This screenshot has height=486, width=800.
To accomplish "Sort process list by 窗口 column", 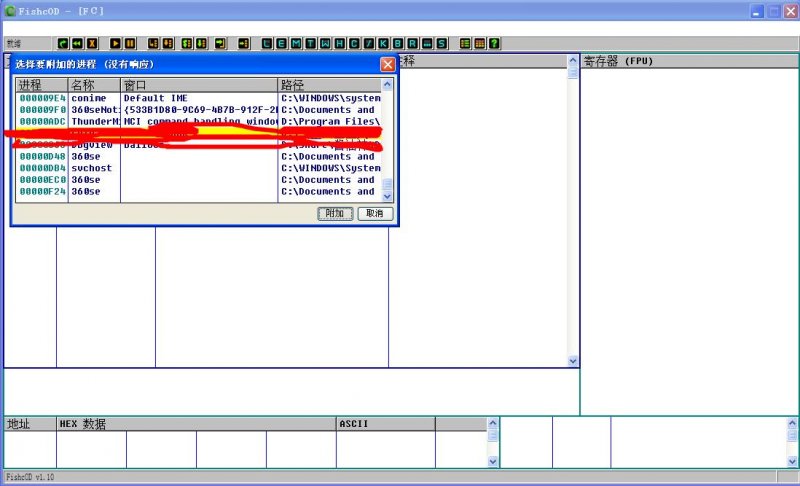I will (199, 85).
